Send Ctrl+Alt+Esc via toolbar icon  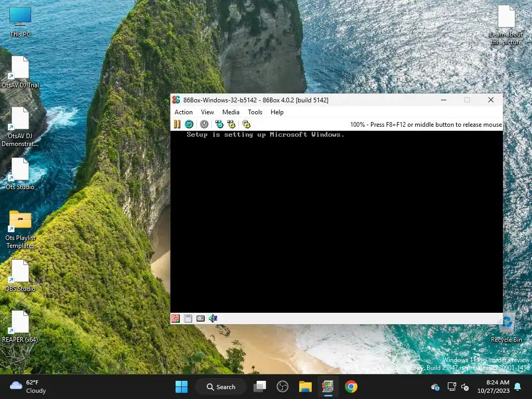(x=231, y=124)
